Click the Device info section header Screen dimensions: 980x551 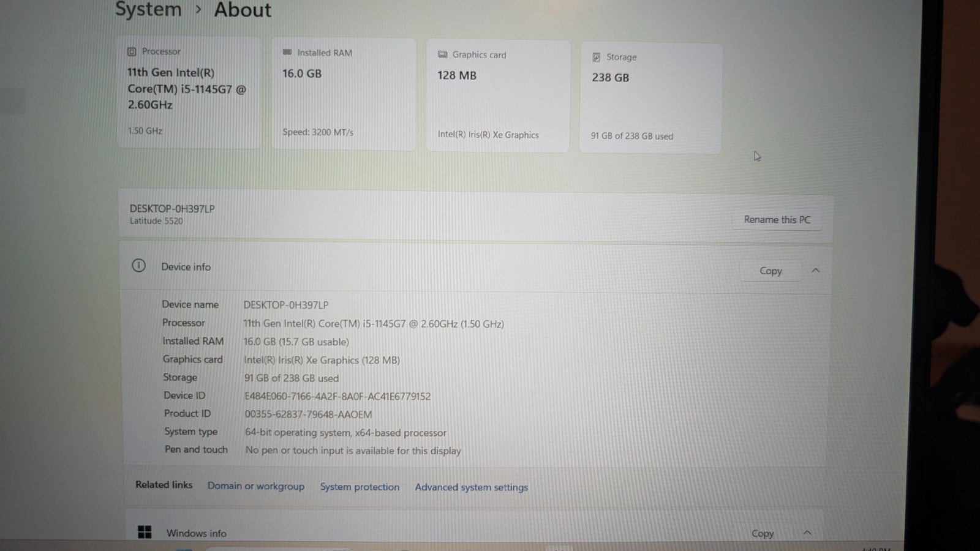[x=475, y=268]
